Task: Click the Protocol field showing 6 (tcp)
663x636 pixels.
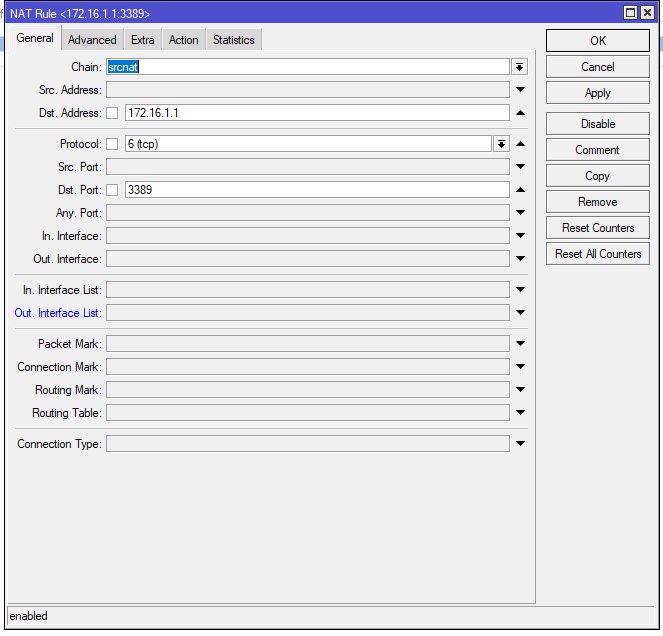Action: [x=308, y=144]
